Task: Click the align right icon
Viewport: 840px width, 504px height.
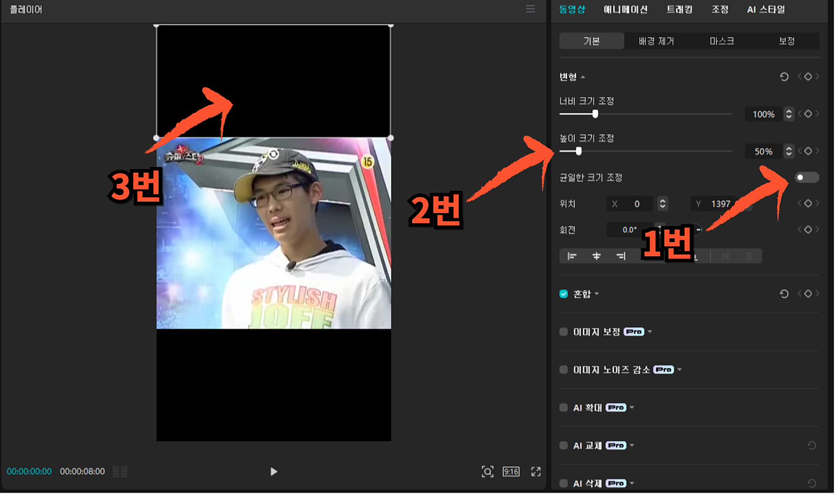Action: [621, 256]
